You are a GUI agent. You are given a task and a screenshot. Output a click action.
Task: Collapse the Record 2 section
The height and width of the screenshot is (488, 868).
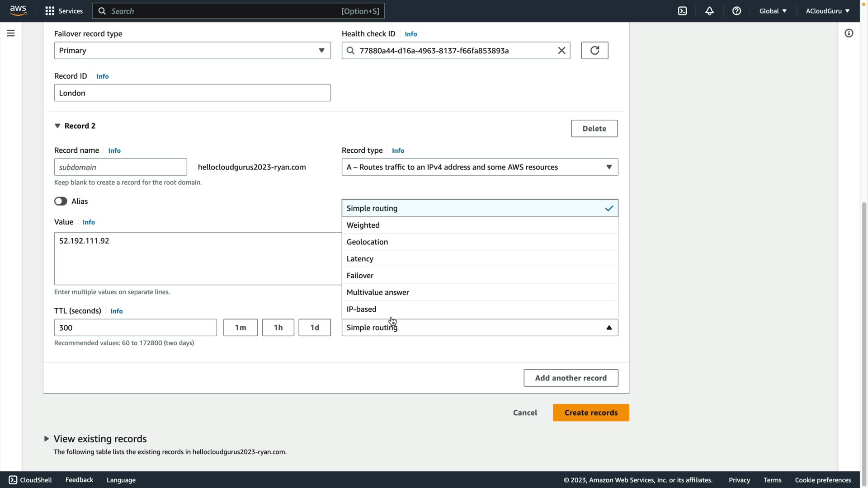[57, 126]
